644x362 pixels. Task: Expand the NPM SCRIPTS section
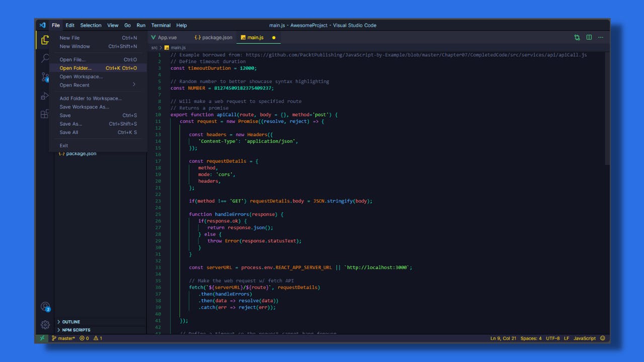pyautogui.click(x=100, y=330)
